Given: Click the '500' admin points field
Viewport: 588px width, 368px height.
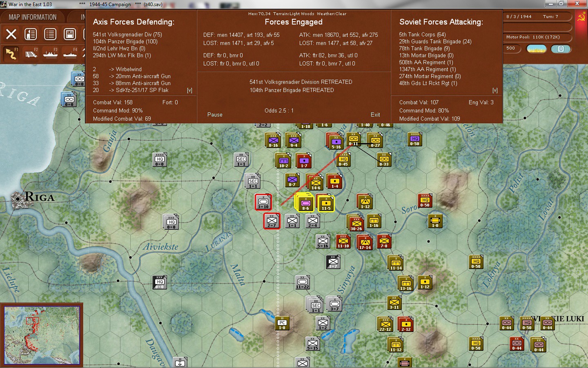Looking at the screenshot, I should click(512, 48).
